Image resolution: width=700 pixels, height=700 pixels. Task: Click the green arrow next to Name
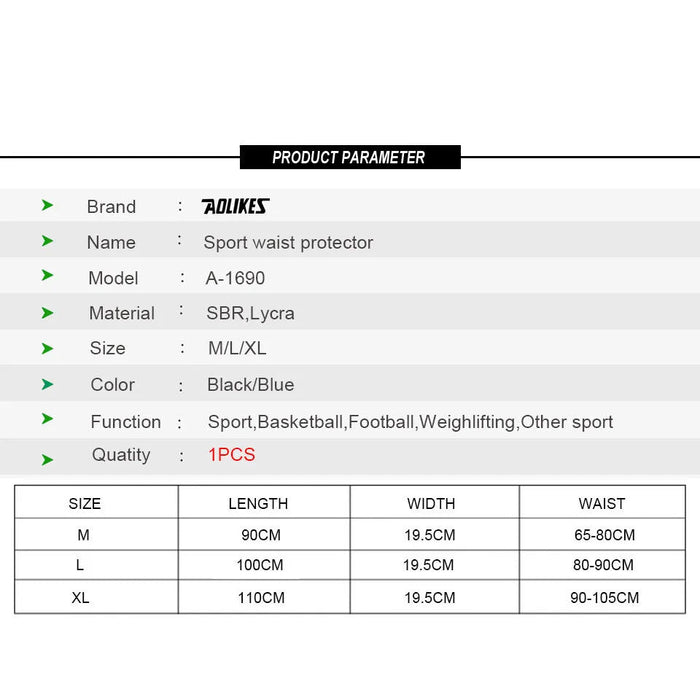(x=47, y=241)
